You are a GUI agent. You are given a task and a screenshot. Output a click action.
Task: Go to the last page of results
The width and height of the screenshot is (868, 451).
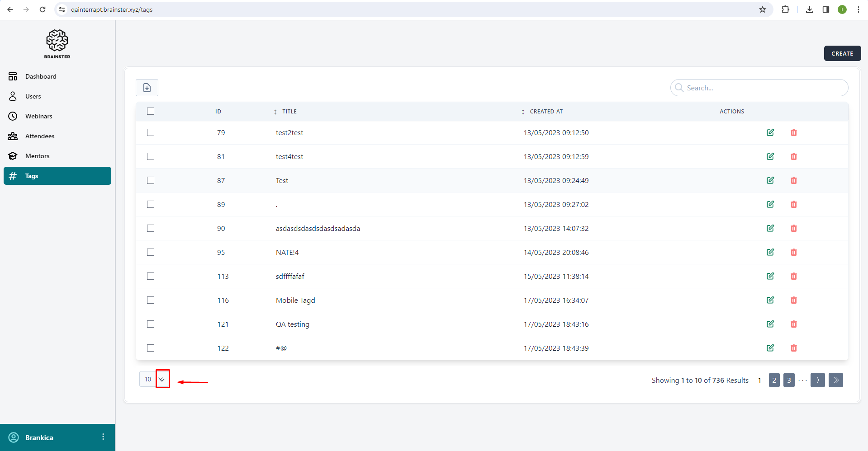(835, 380)
